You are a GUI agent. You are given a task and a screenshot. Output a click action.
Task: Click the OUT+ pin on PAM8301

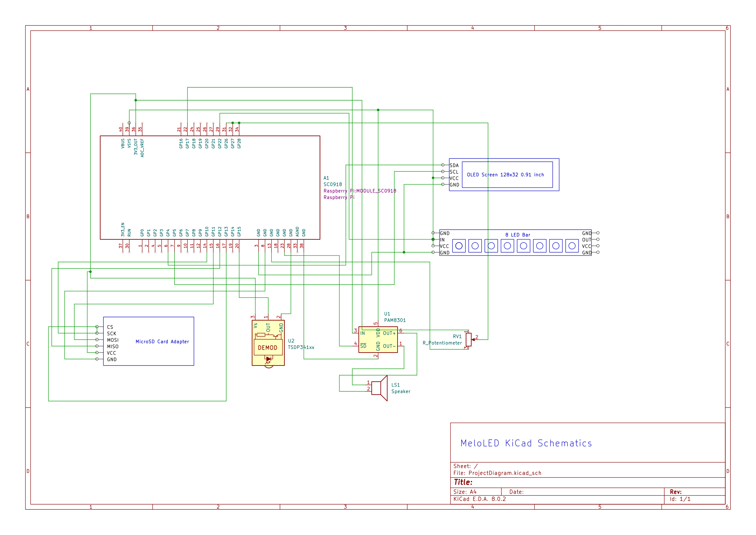coord(389,333)
